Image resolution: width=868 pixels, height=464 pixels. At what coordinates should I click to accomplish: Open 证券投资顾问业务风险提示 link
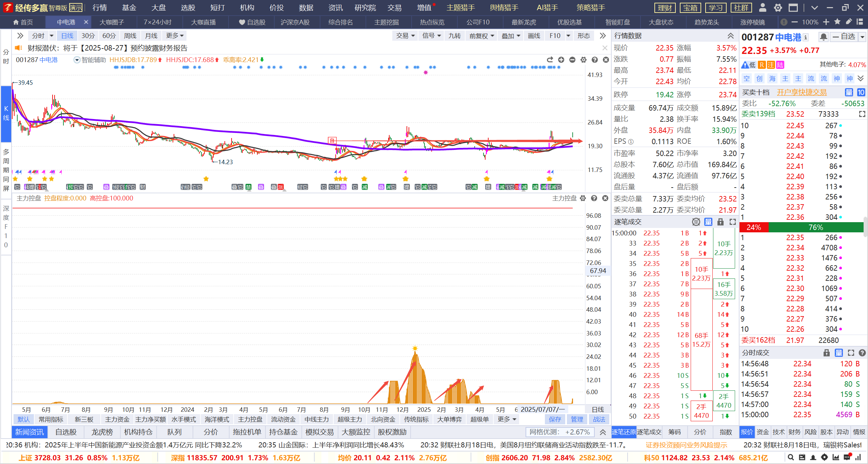pos(687,445)
